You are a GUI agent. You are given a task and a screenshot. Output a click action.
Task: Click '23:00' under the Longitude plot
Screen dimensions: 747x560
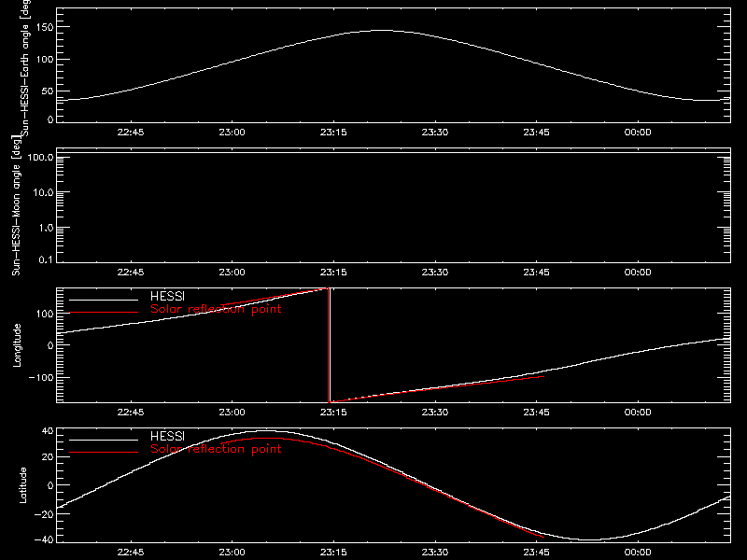pyautogui.click(x=232, y=413)
